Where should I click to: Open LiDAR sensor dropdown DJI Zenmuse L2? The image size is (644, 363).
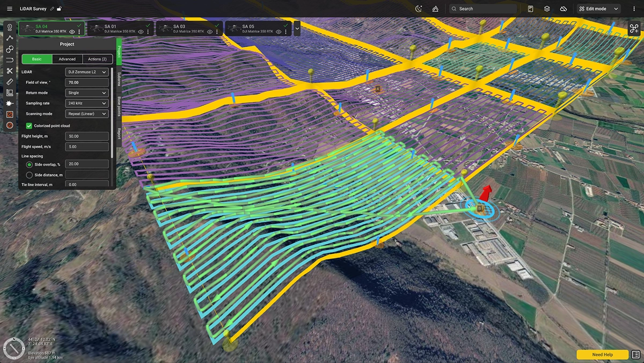tap(86, 72)
